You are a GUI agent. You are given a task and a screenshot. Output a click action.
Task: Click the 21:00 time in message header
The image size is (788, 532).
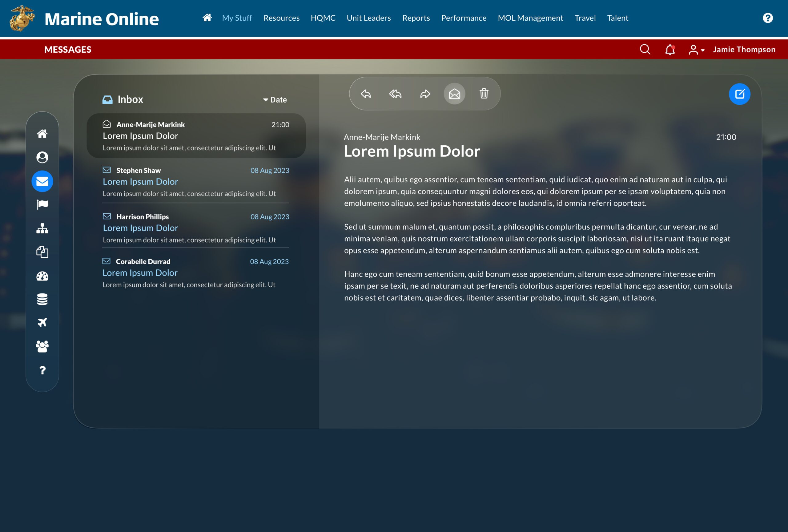click(x=726, y=137)
